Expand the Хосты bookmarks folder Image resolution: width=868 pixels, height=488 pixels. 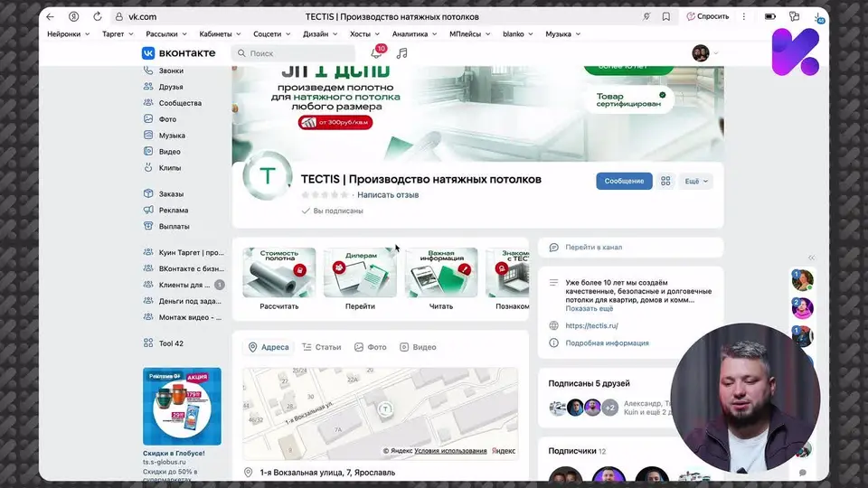click(364, 33)
